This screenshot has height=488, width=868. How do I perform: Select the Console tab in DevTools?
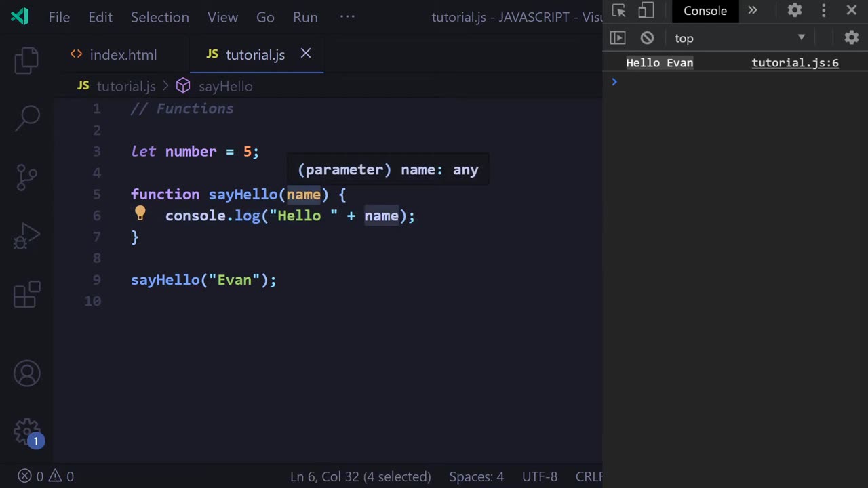[x=705, y=11]
